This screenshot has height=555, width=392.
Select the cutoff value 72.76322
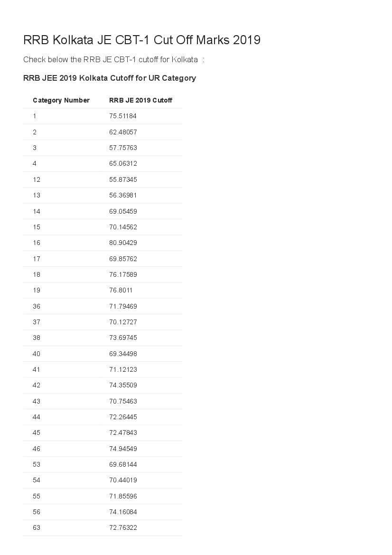click(x=123, y=527)
